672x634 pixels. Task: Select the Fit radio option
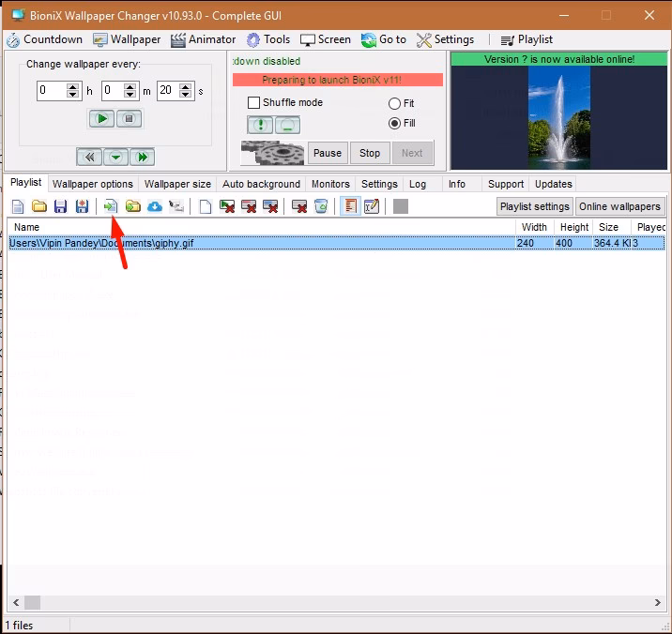(394, 104)
